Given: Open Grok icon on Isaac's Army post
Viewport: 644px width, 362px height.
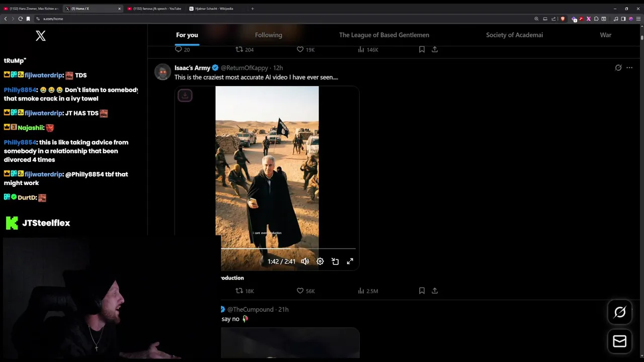Looking at the screenshot, I should click(618, 67).
